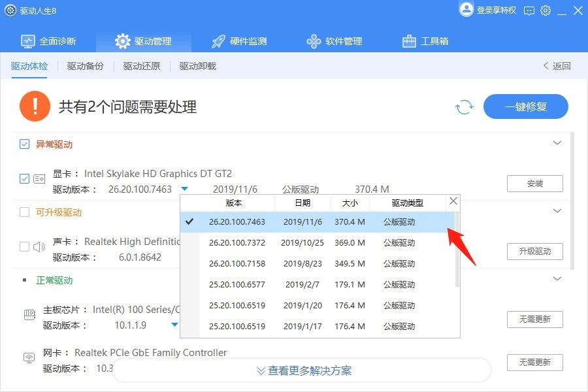Click the 一键修复 repair button
This screenshot has width=588, height=392.
coord(526,106)
